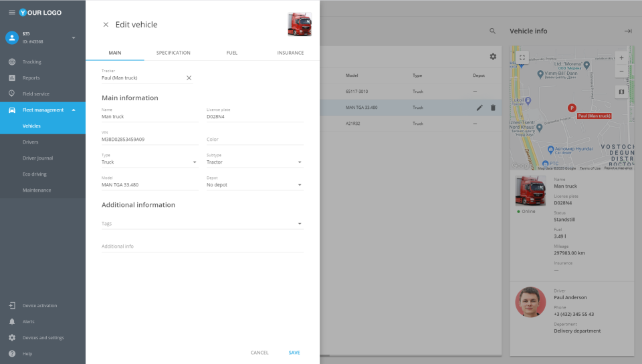The width and height of the screenshot is (642, 364).
Task: Toggle map fullscreen view
Action: tap(522, 57)
